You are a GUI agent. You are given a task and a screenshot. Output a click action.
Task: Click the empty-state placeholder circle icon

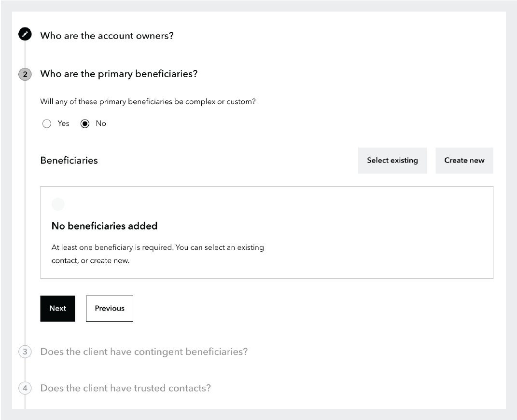(57, 204)
